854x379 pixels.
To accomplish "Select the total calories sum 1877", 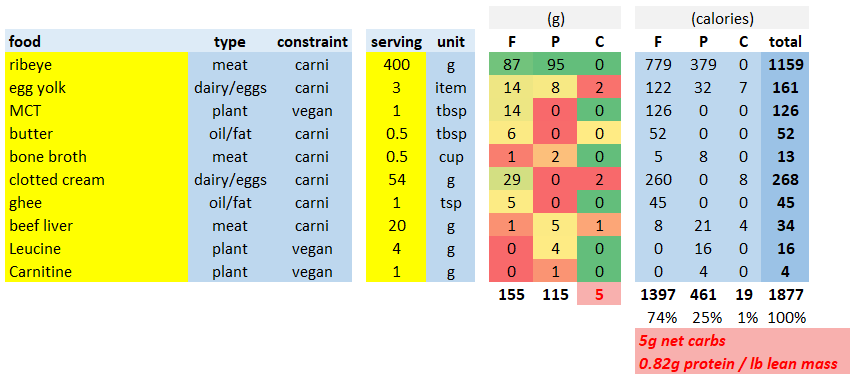I will click(785, 295).
